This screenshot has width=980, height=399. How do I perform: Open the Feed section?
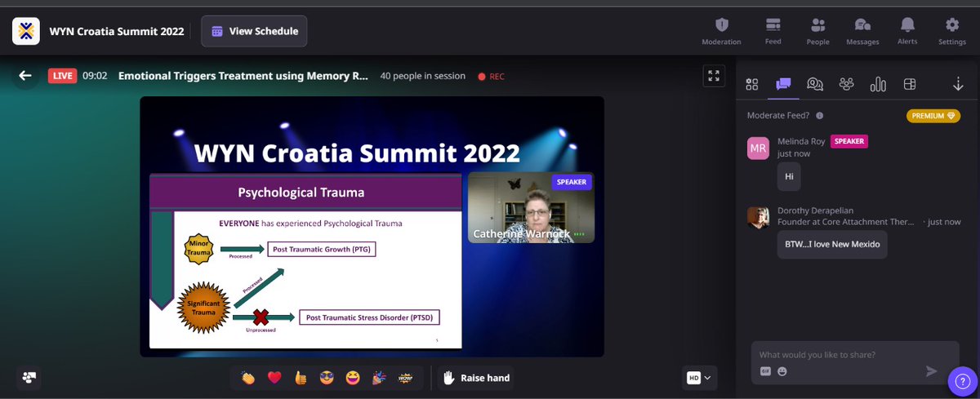click(x=773, y=31)
